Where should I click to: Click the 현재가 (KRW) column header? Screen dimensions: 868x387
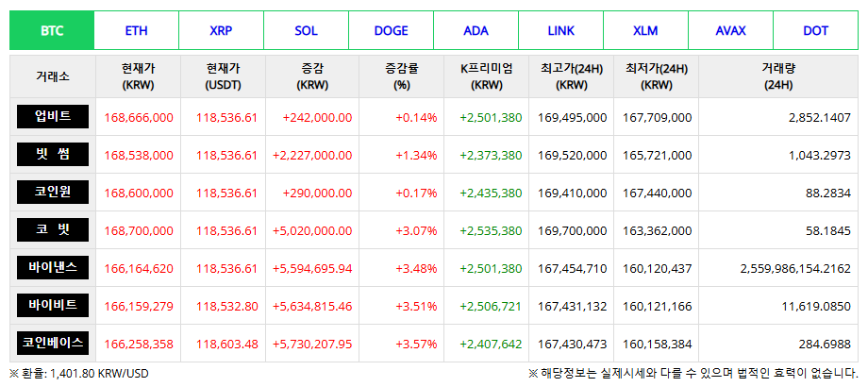tap(138, 76)
